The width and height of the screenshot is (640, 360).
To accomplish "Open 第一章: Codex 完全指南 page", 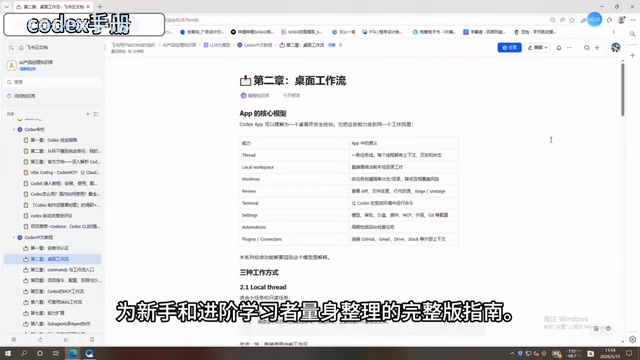I will point(53,140).
